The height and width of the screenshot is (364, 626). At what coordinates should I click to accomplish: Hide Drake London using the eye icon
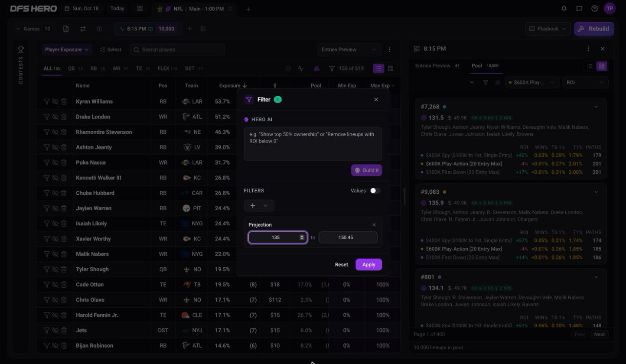pos(55,117)
